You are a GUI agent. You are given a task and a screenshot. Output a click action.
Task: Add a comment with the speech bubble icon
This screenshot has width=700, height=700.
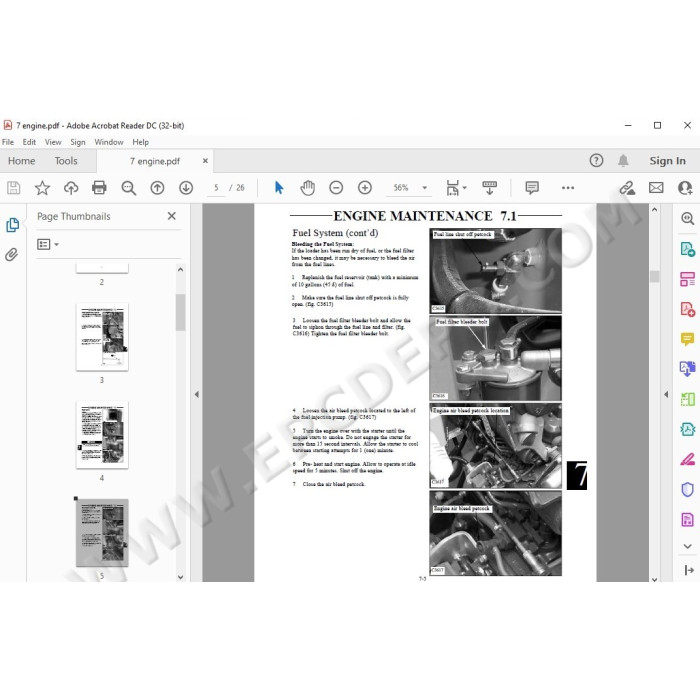(x=532, y=188)
